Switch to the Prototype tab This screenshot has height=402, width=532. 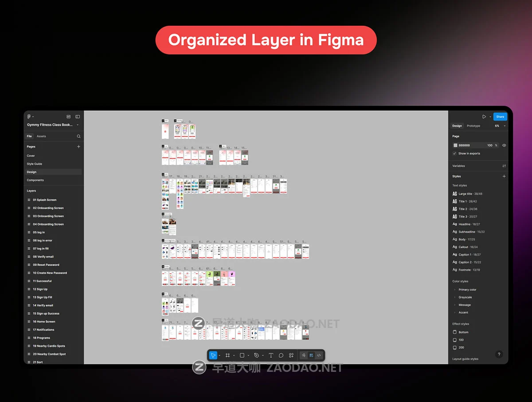click(473, 126)
